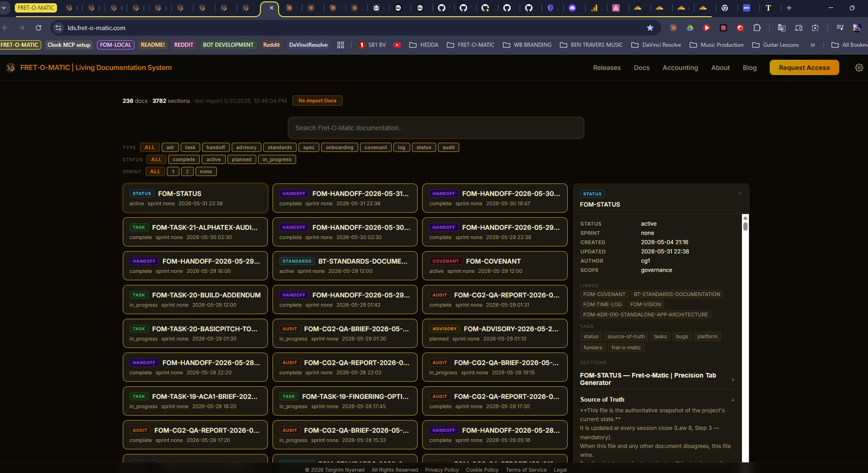Switch to the Discord browser tab

(x=572, y=8)
